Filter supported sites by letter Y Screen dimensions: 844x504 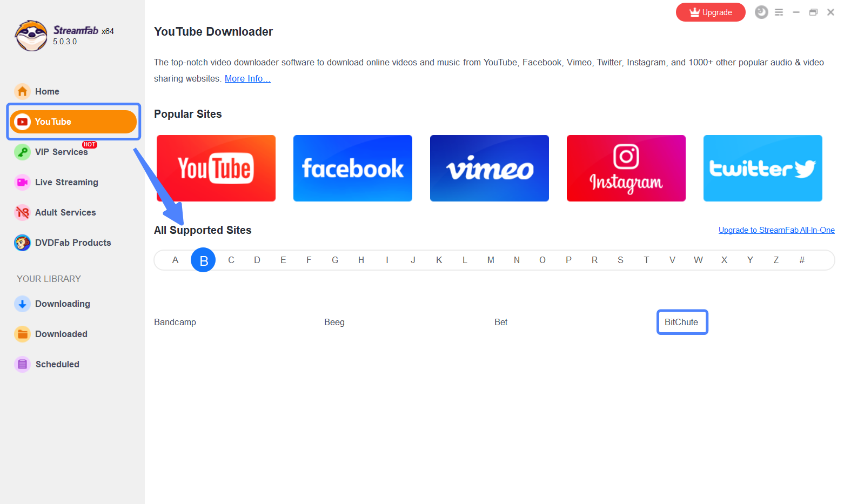tap(750, 260)
